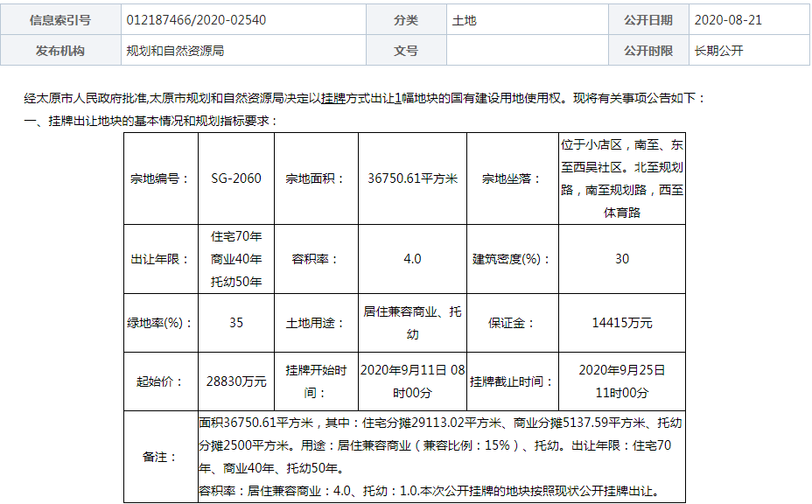Select starting price 28830万元
The width and height of the screenshot is (812, 504).
click(236, 381)
